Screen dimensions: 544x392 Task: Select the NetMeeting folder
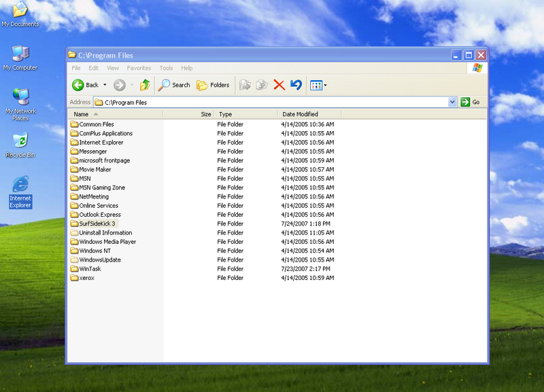90,196
